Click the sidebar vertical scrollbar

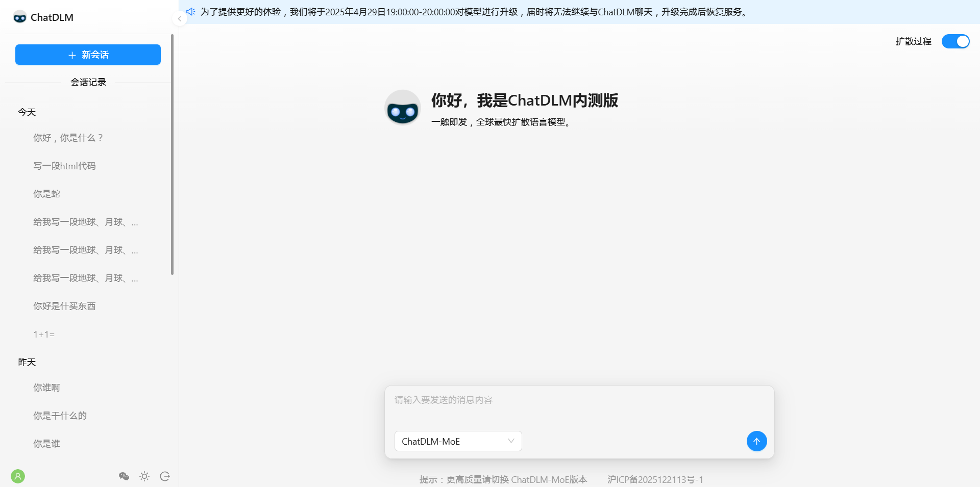[x=172, y=153]
